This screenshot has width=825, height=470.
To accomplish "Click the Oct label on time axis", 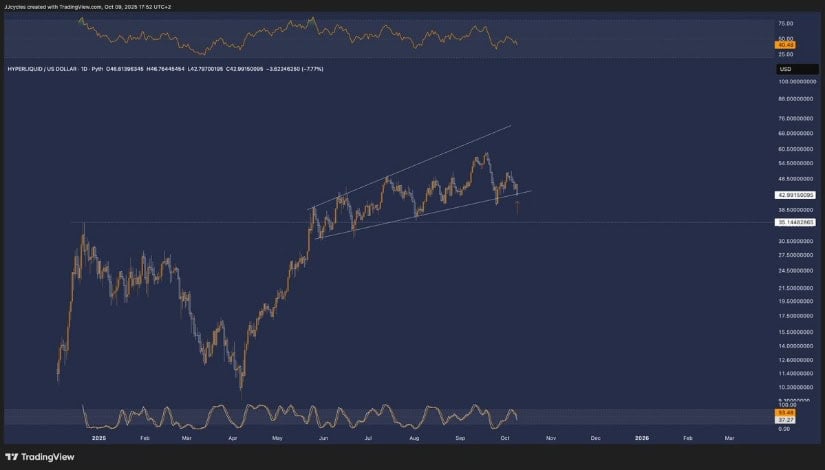I will tap(506, 438).
